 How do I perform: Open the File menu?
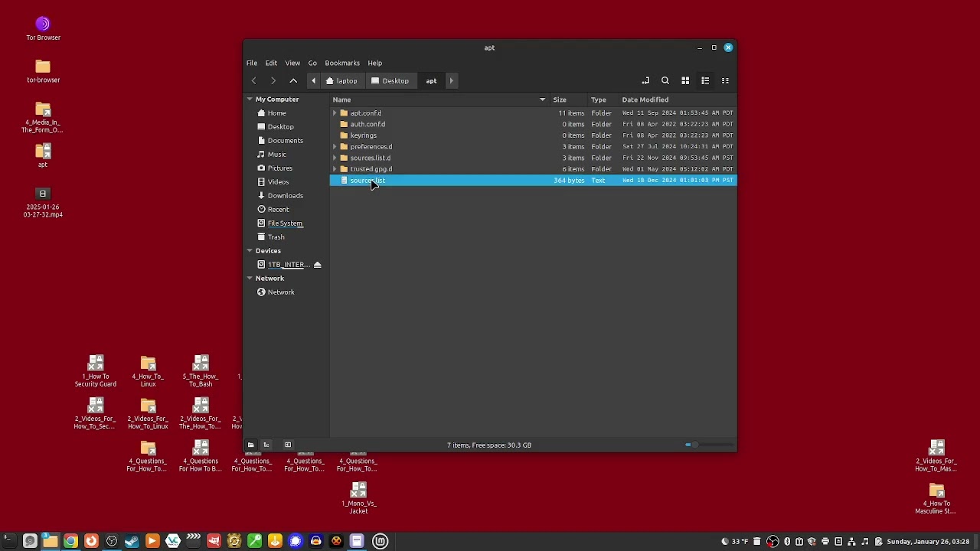click(252, 63)
